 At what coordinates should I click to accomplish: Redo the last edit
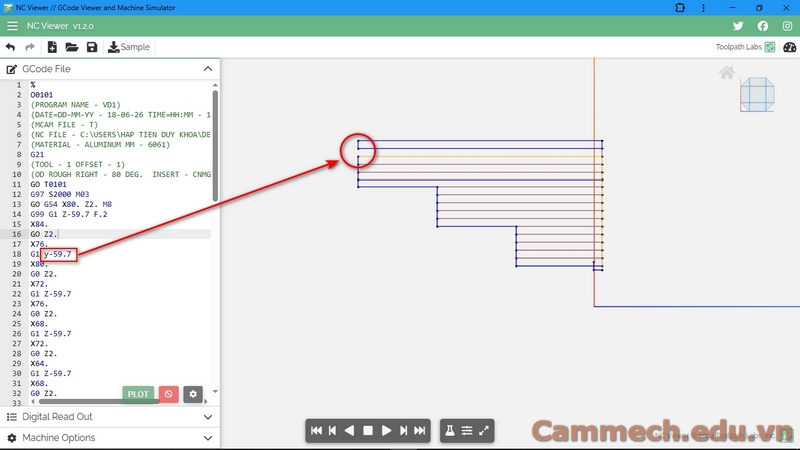(x=30, y=47)
